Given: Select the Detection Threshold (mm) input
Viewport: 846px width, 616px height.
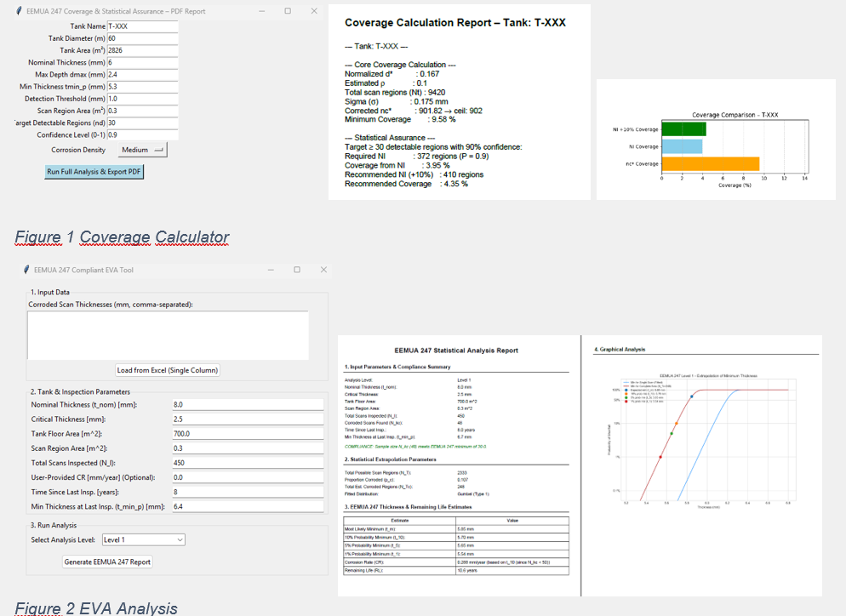Looking at the screenshot, I should pos(142,99).
